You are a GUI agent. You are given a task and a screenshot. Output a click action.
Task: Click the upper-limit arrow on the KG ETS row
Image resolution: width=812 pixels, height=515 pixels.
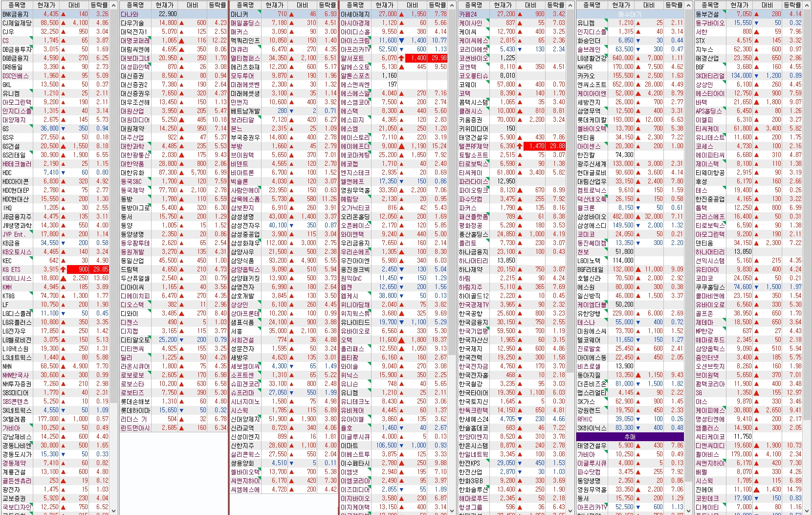[x=63, y=269]
